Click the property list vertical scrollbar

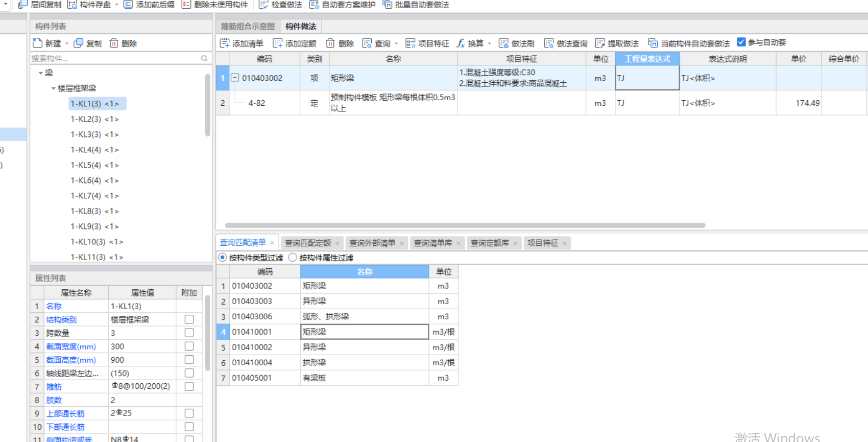coord(208,332)
